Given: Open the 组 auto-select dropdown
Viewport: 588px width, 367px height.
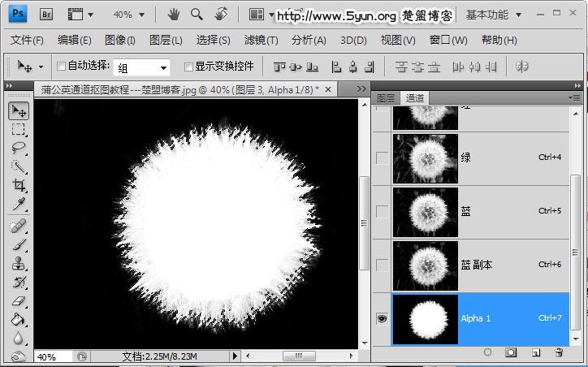Looking at the screenshot, I should [x=143, y=67].
